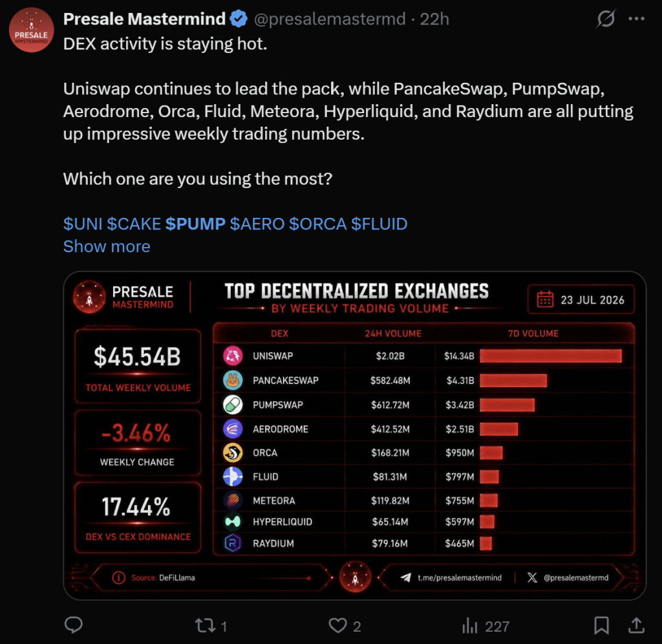Open the three-dot more options menu
This screenshot has height=644, width=662.
pos(636,19)
